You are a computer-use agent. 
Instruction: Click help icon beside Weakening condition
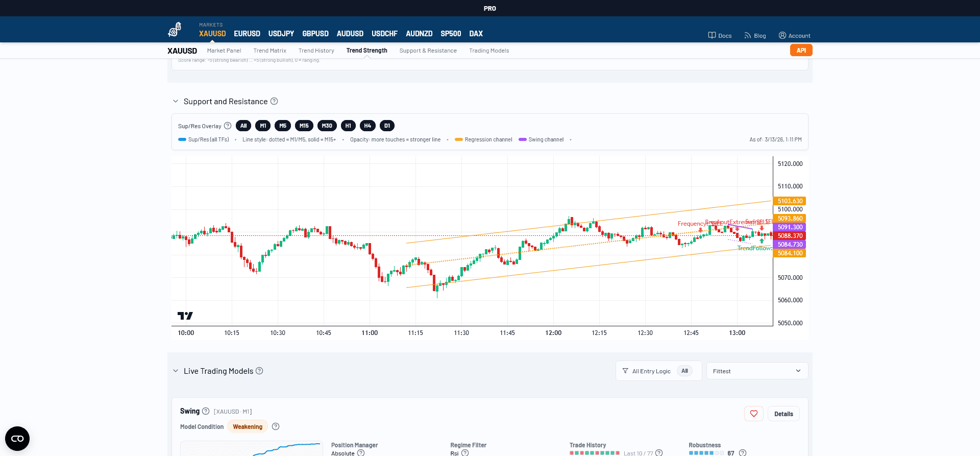pyautogui.click(x=276, y=426)
